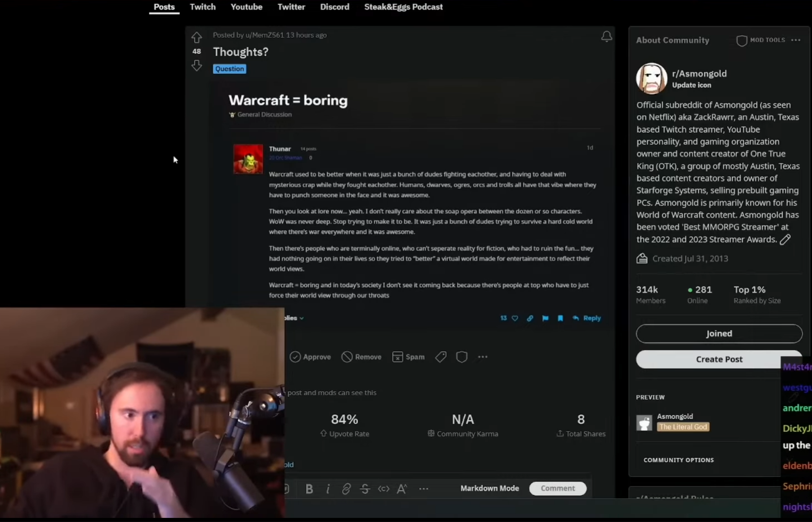Image resolution: width=812 pixels, height=522 pixels.
Task: Submit with the Comment button
Action: click(x=558, y=488)
